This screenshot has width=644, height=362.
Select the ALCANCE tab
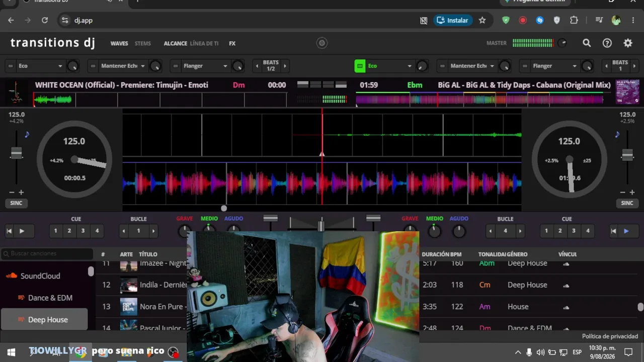(x=176, y=44)
